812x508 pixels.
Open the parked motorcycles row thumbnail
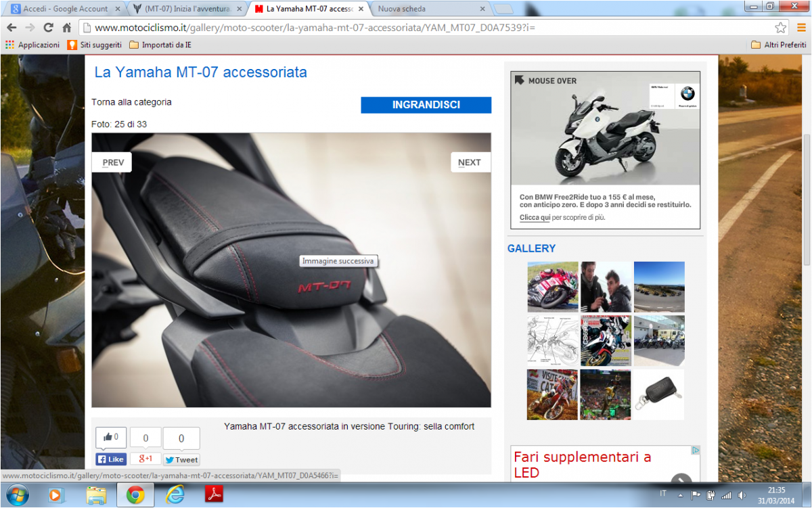click(x=659, y=341)
